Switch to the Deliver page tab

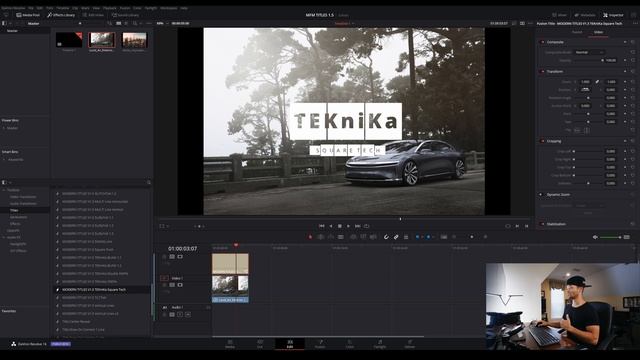409,344
